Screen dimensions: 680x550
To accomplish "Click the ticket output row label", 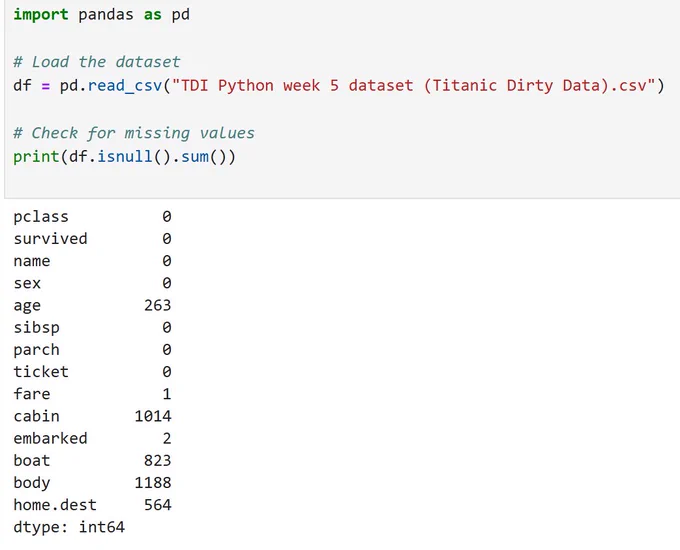I will coord(41,372).
